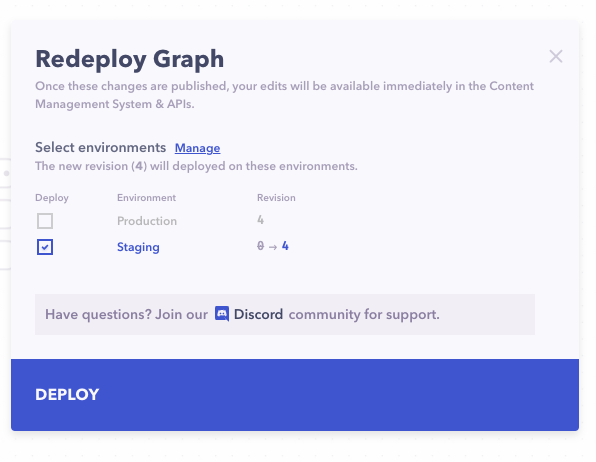Select the Production environment name
This screenshot has height=462, width=596.
tap(147, 221)
